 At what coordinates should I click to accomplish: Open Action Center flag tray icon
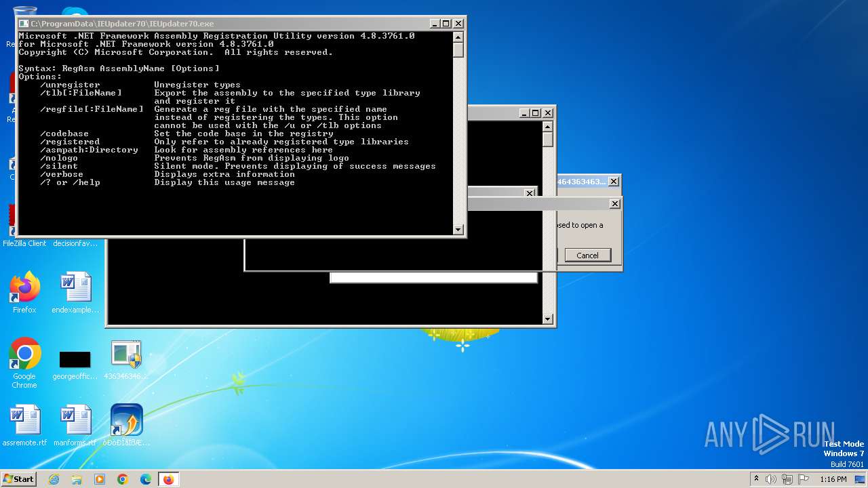[x=804, y=479]
